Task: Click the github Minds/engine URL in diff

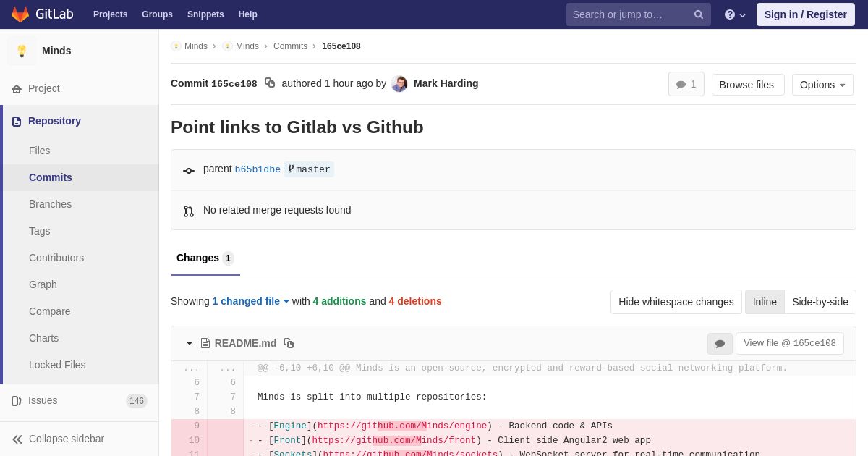Action: (x=402, y=426)
